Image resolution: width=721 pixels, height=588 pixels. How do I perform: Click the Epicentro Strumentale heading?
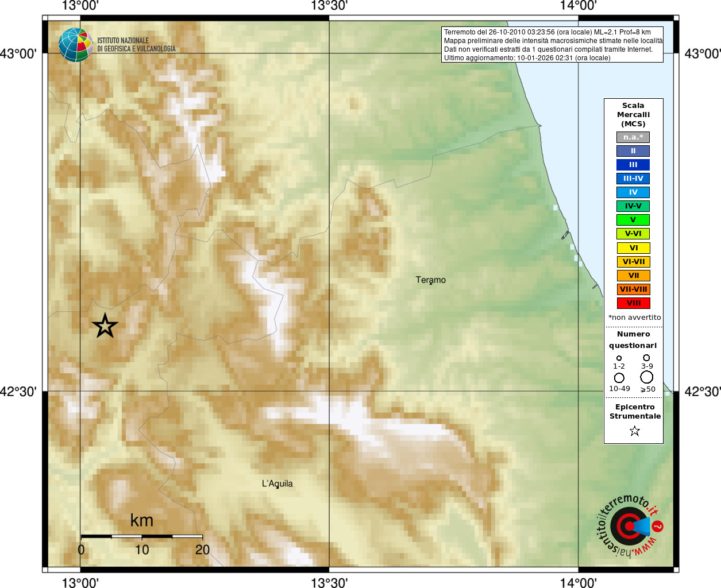tap(635, 412)
